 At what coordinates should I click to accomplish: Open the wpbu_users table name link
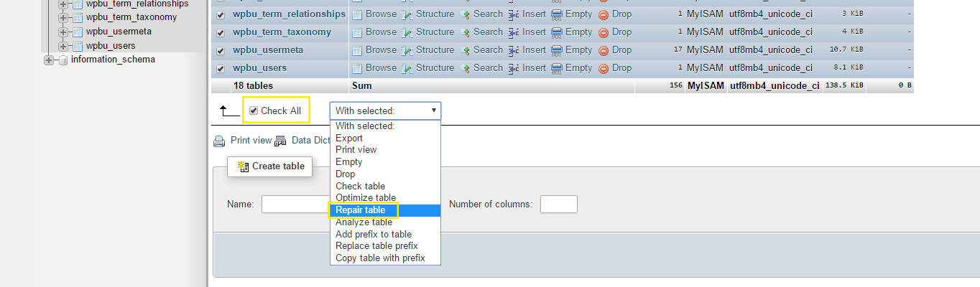point(259,68)
